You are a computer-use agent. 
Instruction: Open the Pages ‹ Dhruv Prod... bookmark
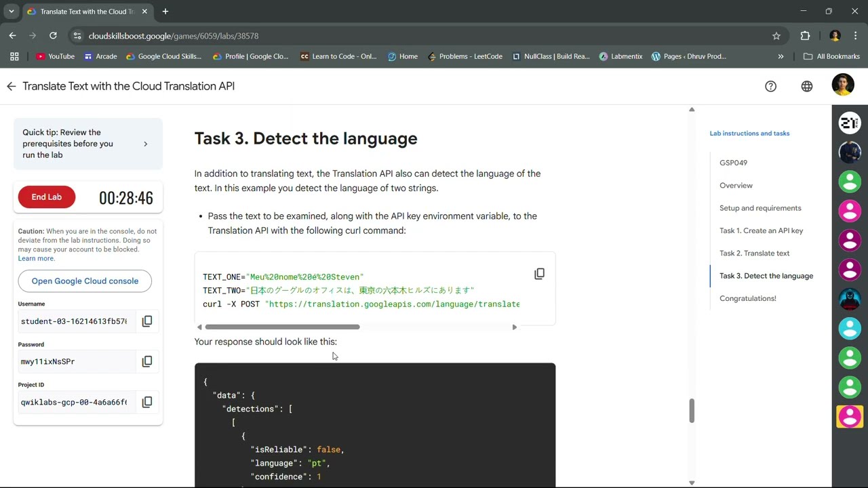coord(688,56)
